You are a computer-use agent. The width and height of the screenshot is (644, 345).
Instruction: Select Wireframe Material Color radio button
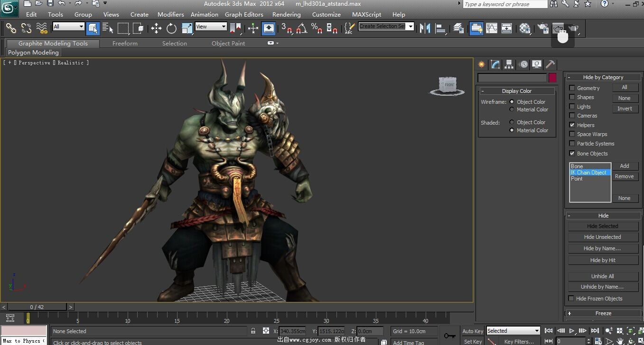512,109
